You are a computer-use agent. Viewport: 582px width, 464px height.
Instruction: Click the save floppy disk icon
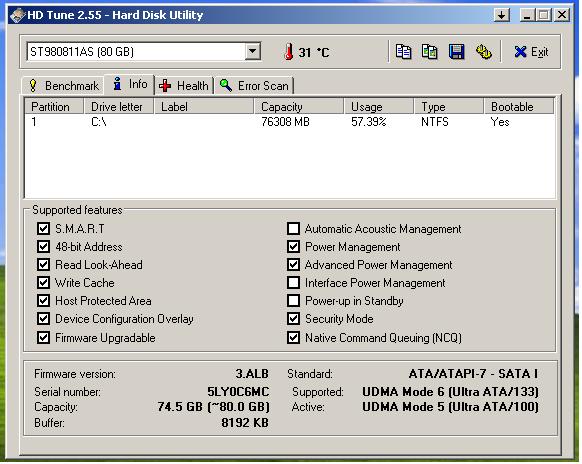pyautogui.click(x=457, y=52)
